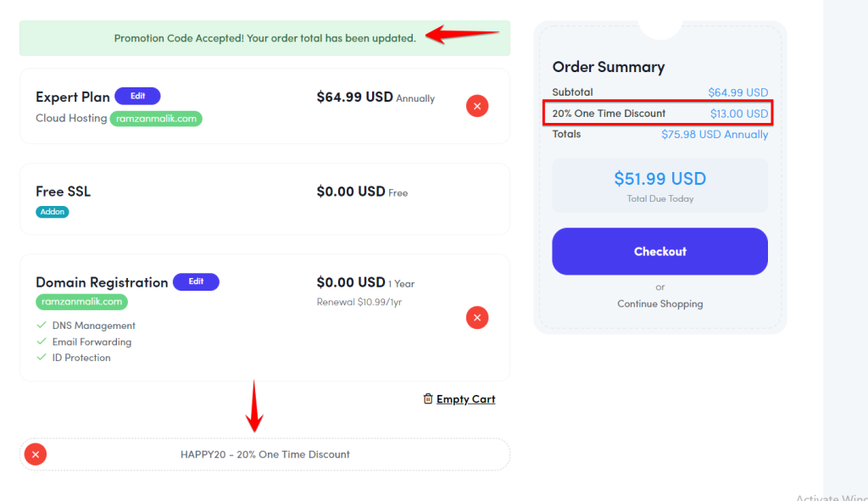Edit the Expert Plan configuration
The width and height of the screenshot is (868, 501).
pos(137,96)
